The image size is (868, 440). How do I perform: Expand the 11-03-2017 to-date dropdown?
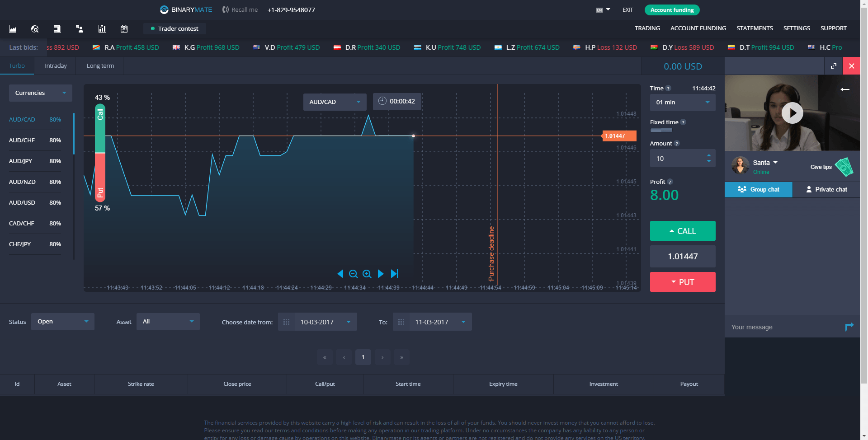pyautogui.click(x=463, y=322)
